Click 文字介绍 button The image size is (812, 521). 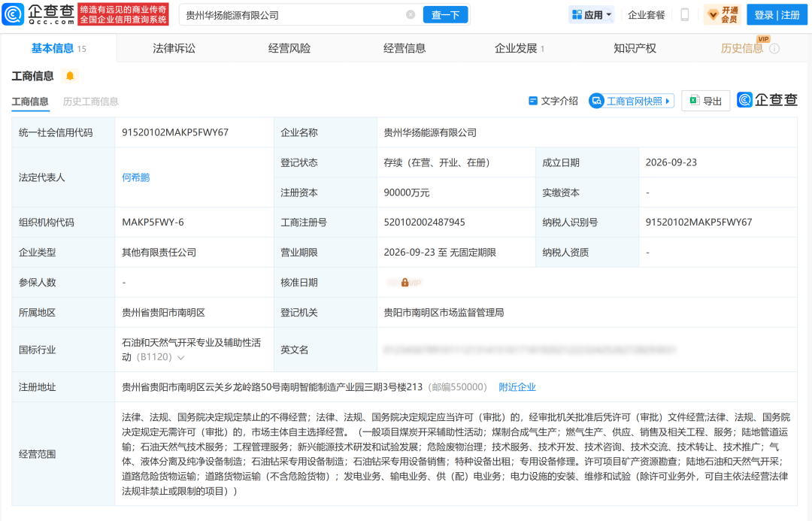tap(553, 101)
